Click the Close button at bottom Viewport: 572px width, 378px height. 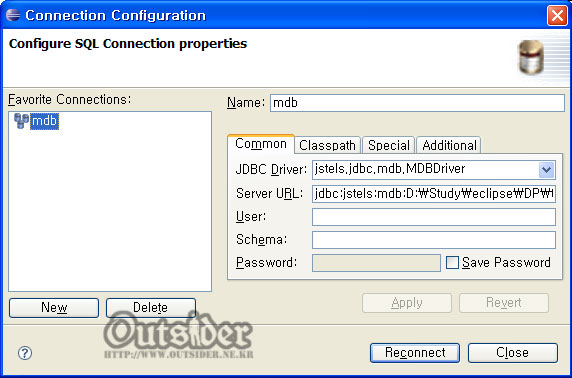coord(513,353)
